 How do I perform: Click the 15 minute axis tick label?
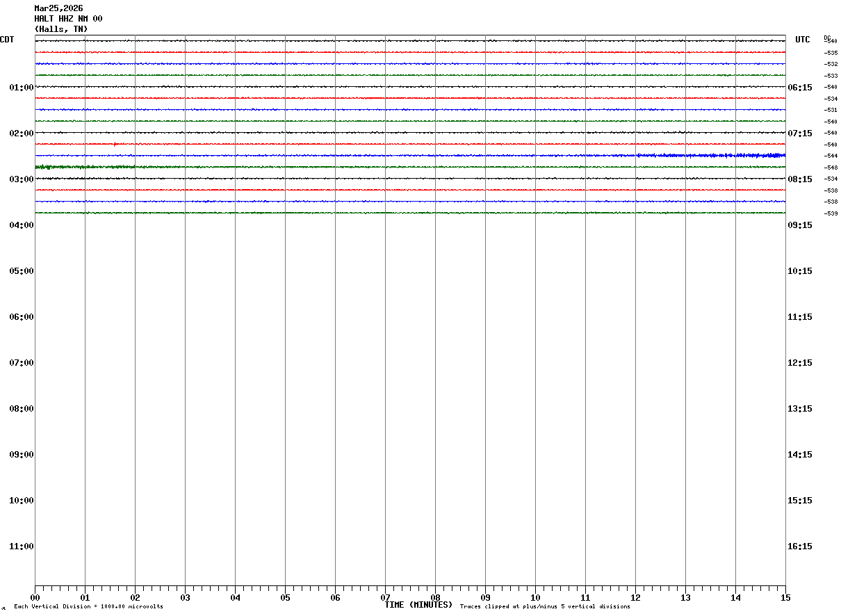(x=785, y=598)
